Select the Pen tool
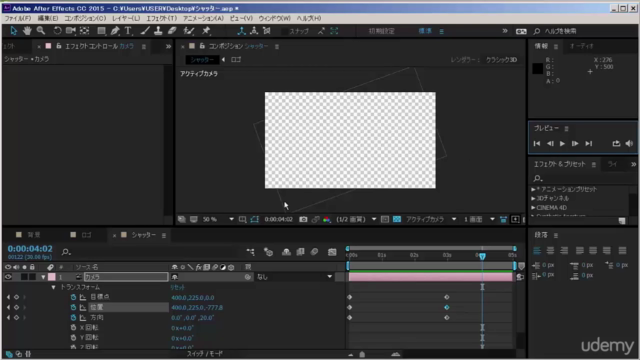Viewport: 640px width, 360px height. (115, 31)
